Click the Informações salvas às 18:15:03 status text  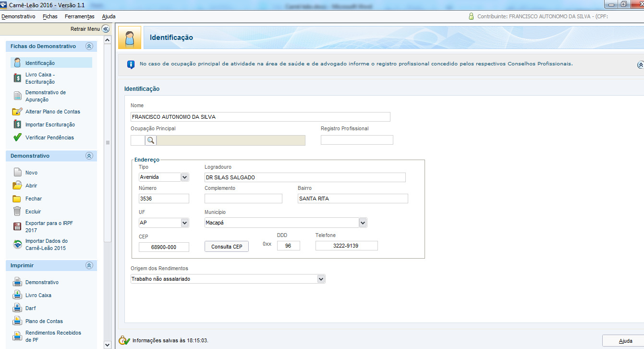click(x=170, y=340)
